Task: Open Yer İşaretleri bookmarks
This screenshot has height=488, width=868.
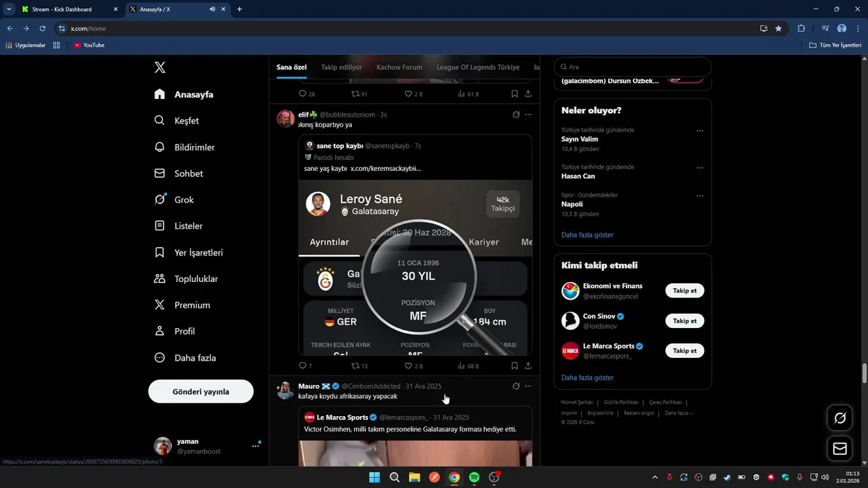Action: pyautogui.click(x=189, y=252)
